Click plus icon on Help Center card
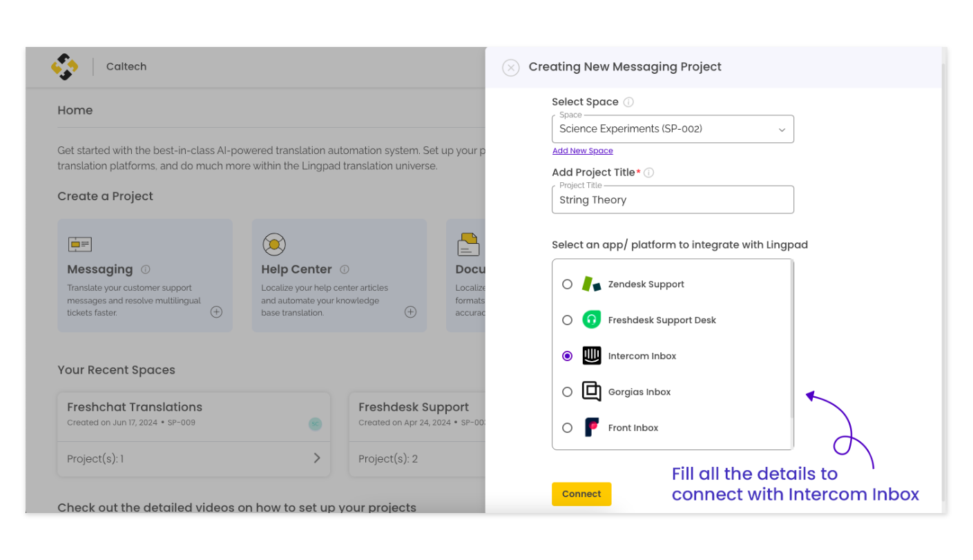Image resolution: width=973 pixels, height=560 pixels. coord(410,312)
